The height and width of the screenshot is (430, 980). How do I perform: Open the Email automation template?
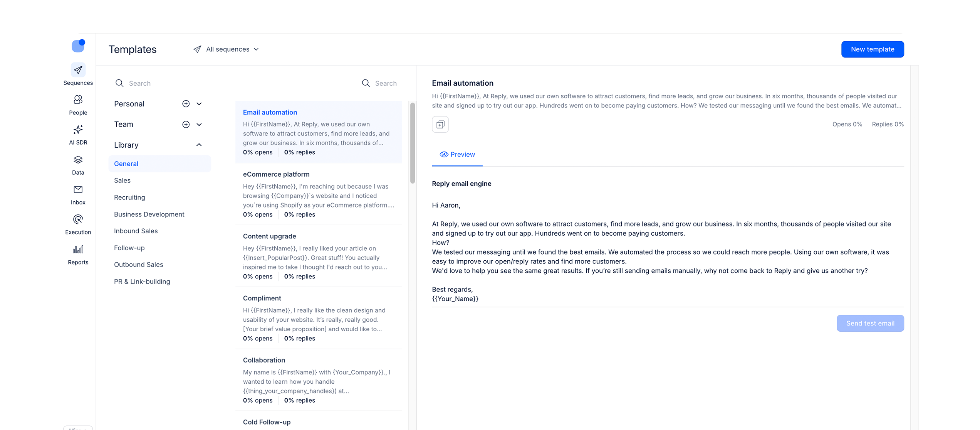pos(319,132)
